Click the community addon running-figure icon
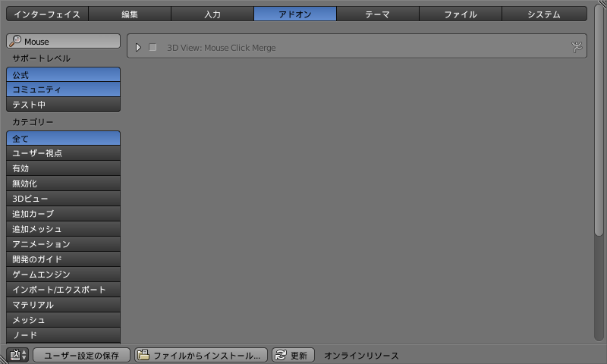Screen dimensions: 607x364 tap(577, 47)
